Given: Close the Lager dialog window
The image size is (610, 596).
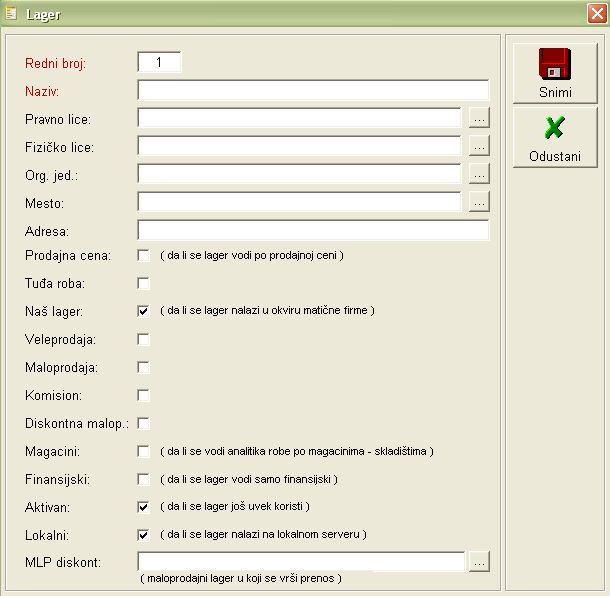Looking at the screenshot, I should (x=596, y=13).
